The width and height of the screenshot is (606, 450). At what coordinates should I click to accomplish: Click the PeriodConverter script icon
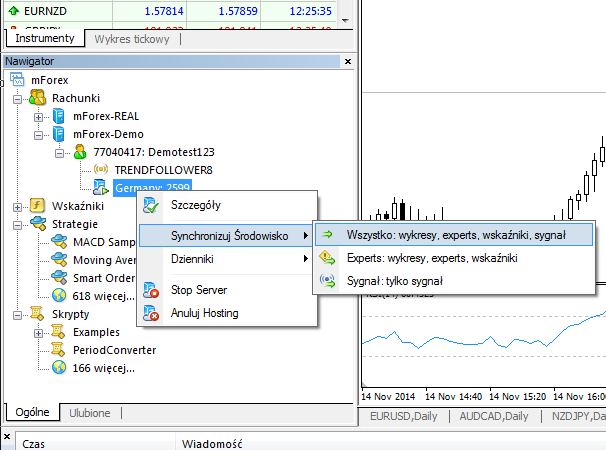coord(58,349)
